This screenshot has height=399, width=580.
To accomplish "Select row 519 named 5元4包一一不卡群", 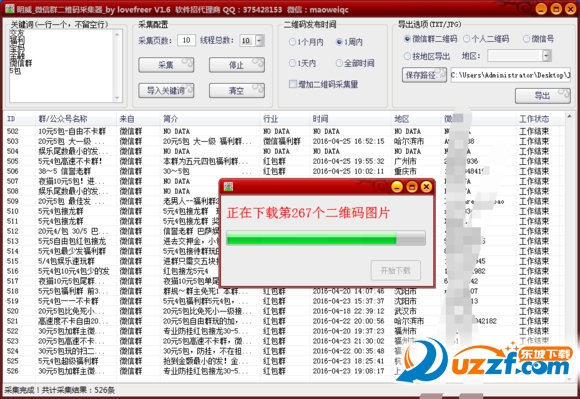I will click(284, 301).
